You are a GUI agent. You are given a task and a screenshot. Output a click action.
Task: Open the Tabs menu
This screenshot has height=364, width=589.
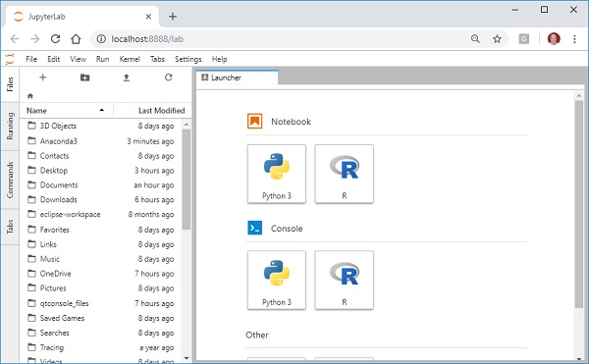coord(157,59)
